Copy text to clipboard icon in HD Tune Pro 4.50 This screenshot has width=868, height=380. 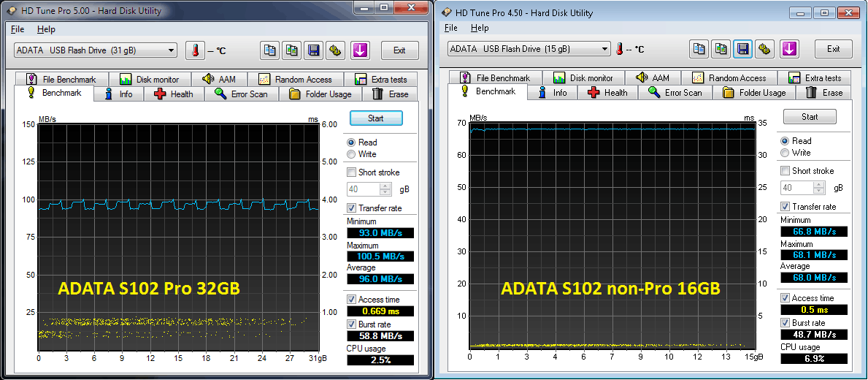tap(699, 49)
